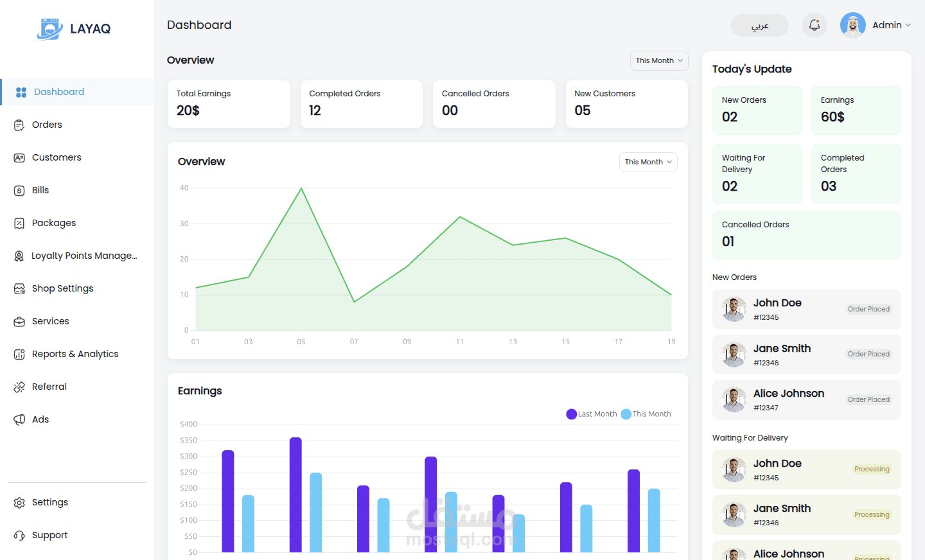Open the chart's This Month dropdown
Image resolution: width=925 pixels, height=560 pixels.
coord(648,162)
